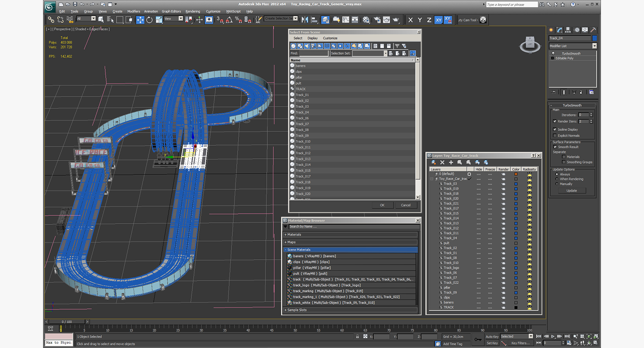This screenshot has height=348, width=644.
Task: Select the When Rendering radio option
Action: pyautogui.click(x=557, y=179)
